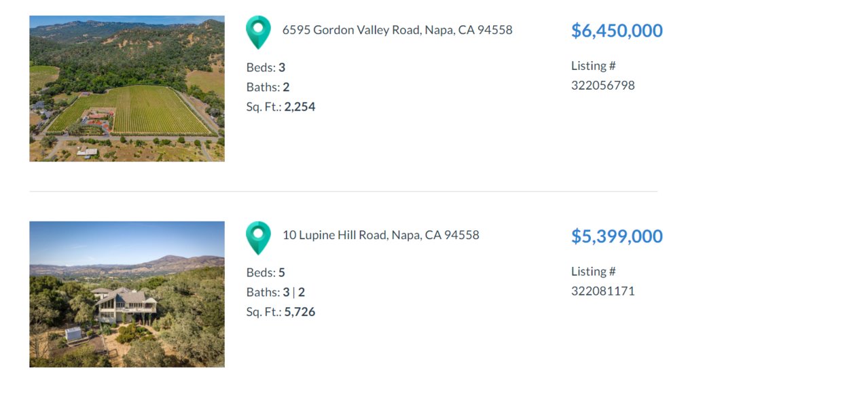
Task: Click Baths: 3 | 2 on Lupine Hill listing
Action: 275,293
